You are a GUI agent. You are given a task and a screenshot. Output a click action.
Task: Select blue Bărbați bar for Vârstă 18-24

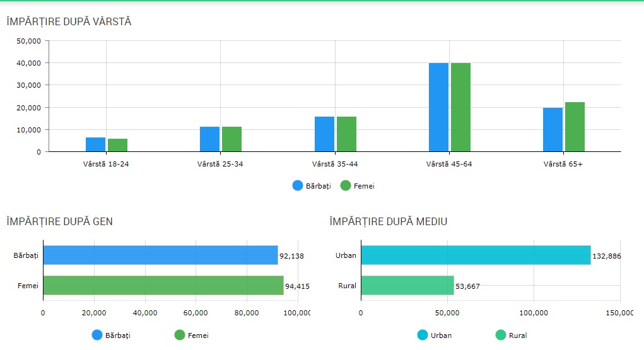[95, 144]
